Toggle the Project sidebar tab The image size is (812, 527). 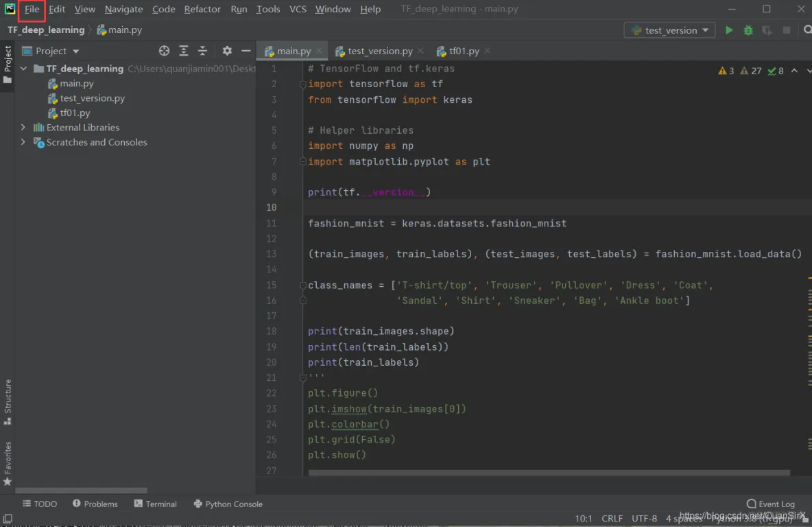click(x=8, y=64)
